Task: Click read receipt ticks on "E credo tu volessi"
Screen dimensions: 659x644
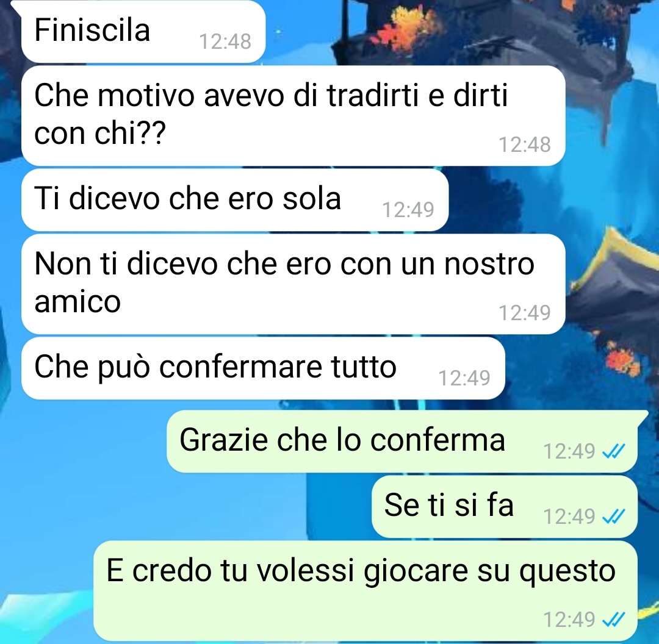Action: pos(614,619)
